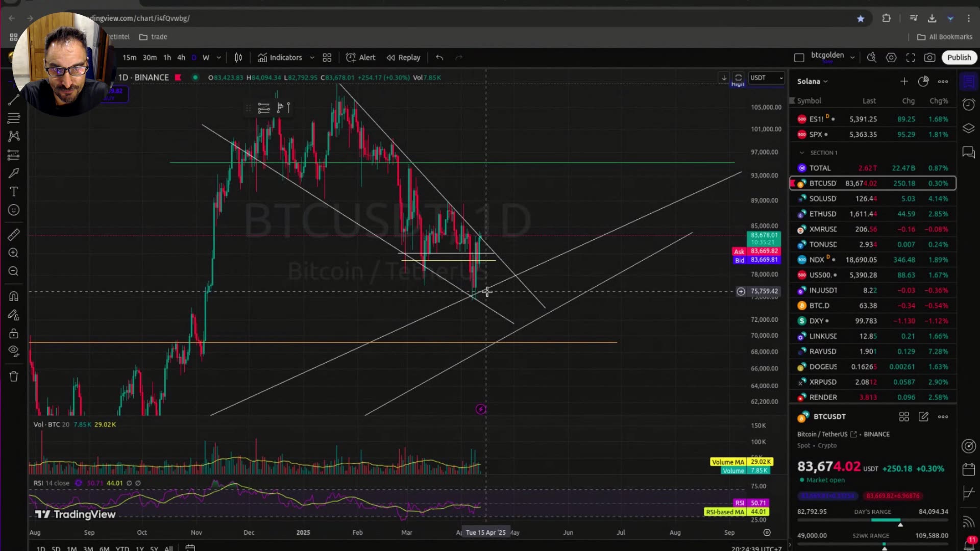Click the Publish button
The width and height of the screenshot is (980, 551).
(x=959, y=57)
